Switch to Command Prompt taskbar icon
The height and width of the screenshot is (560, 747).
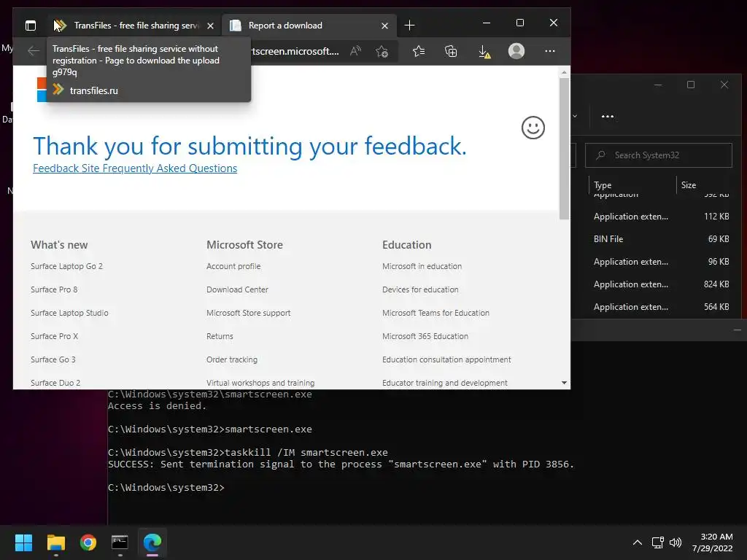click(x=120, y=542)
